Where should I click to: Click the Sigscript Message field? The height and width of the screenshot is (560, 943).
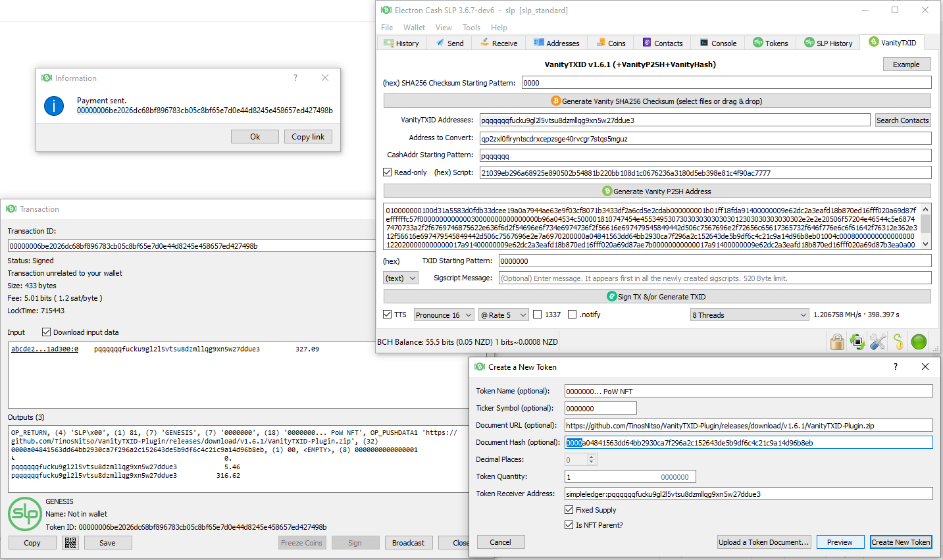coord(715,278)
